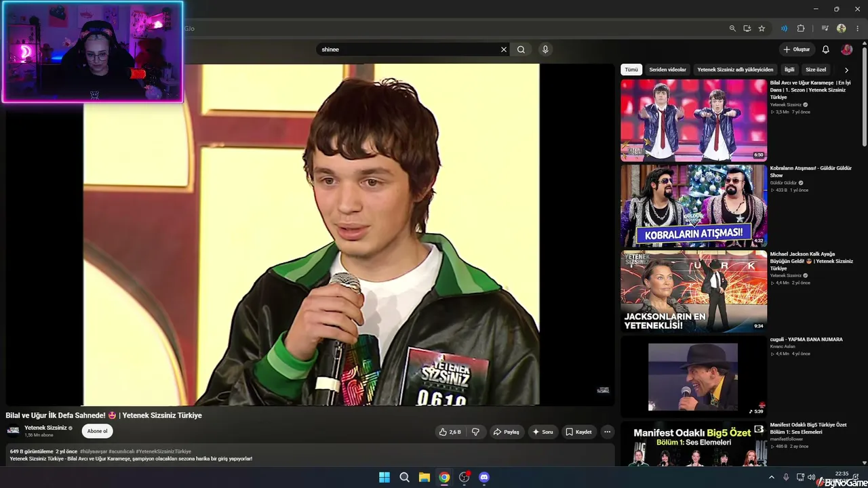Select the Size özel chip
Screen dimensions: 868x488
[816, 70]
